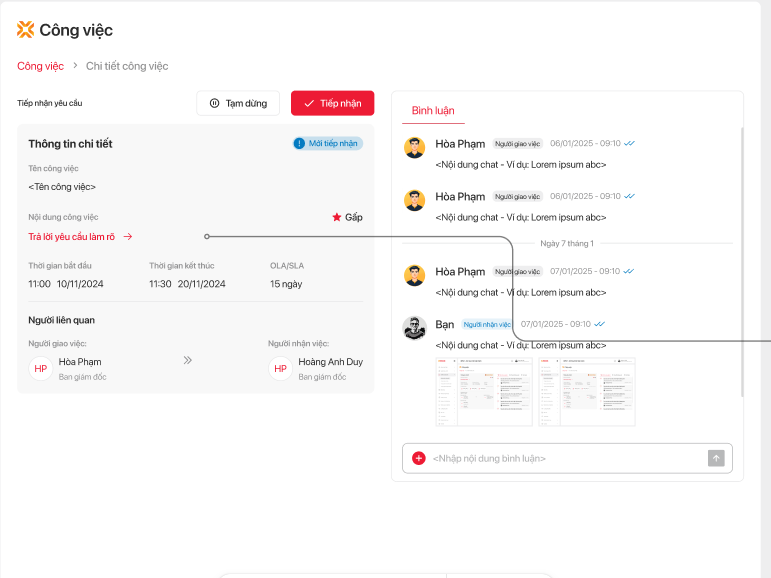This screenshot has height=578, width=771.
Task: Click the orange Công việc logo icon
Action: (26, 30)
